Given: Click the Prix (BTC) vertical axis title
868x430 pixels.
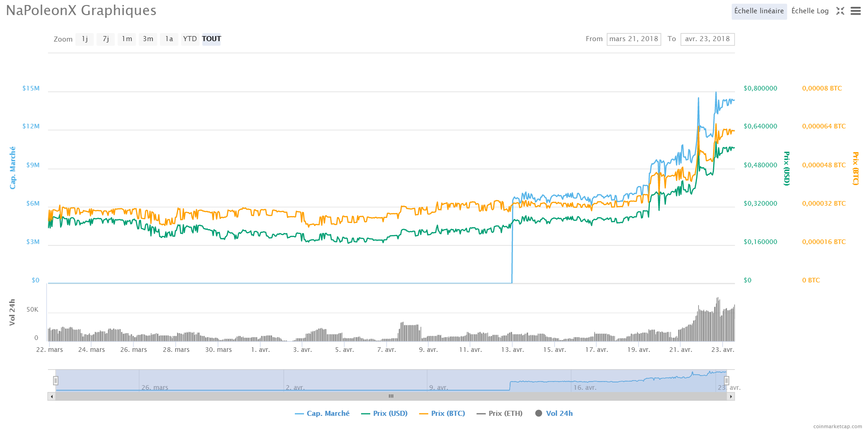Looking at the screenshot, I should coord(856,169).
